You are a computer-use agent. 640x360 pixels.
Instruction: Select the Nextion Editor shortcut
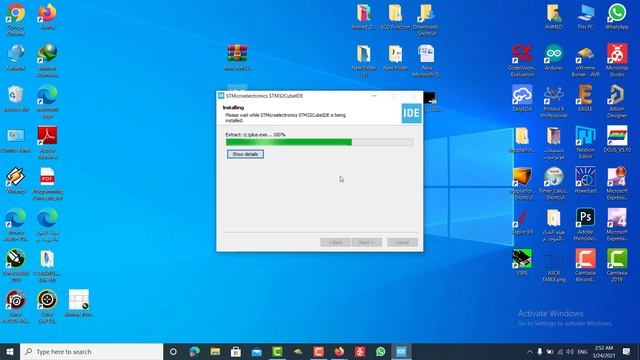coord(585,142)
